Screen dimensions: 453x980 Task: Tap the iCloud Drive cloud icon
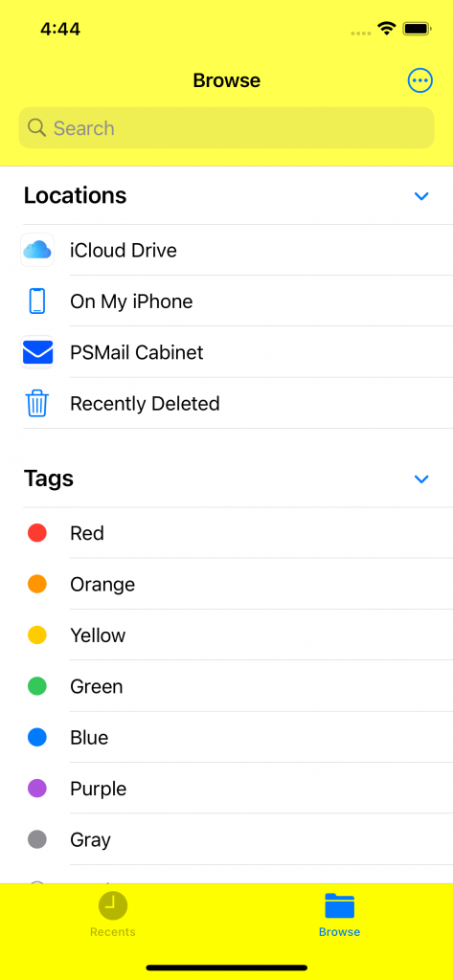coord(37,250)
